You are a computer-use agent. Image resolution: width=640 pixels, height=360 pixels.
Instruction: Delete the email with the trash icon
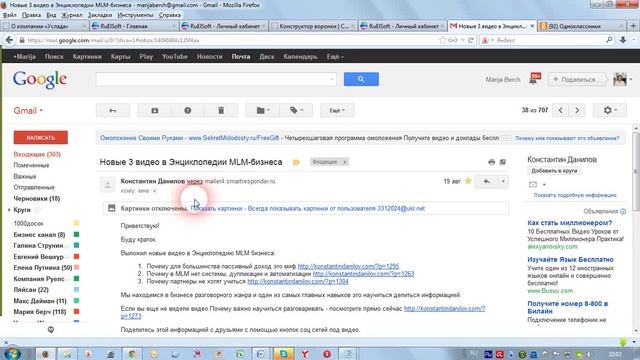pyautogui.click(x=221, y=111)
